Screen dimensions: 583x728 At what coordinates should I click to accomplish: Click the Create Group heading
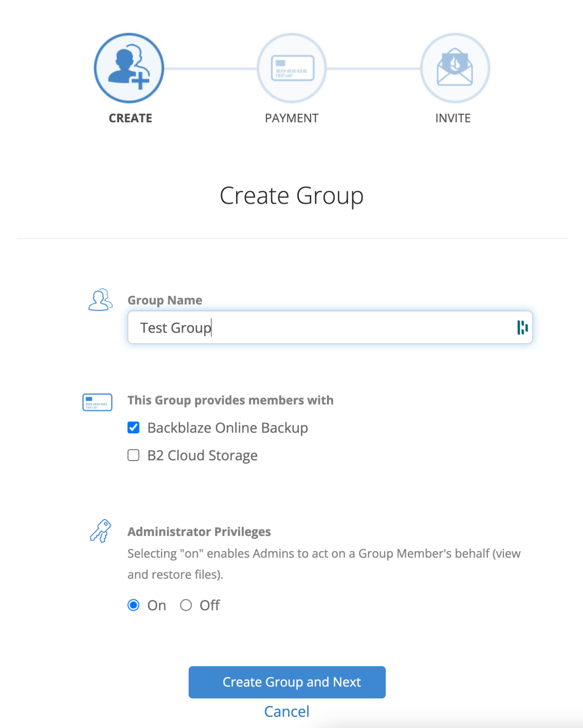(292, 196)
